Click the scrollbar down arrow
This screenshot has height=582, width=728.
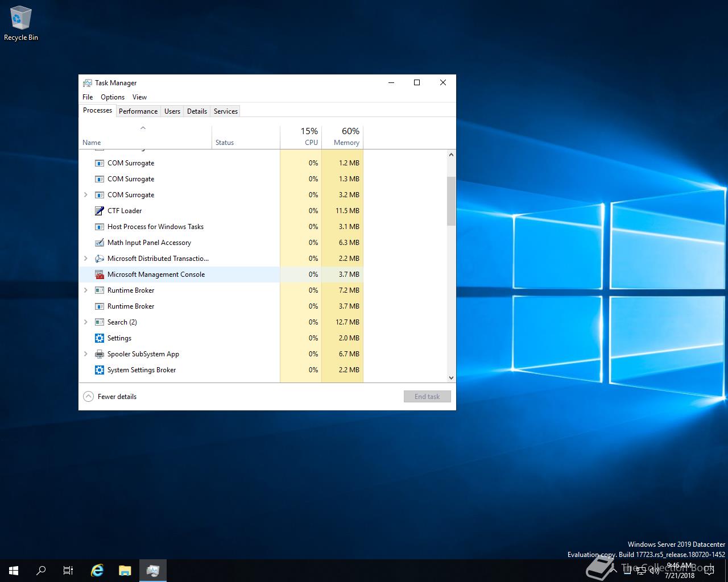(x=451, y=377)
